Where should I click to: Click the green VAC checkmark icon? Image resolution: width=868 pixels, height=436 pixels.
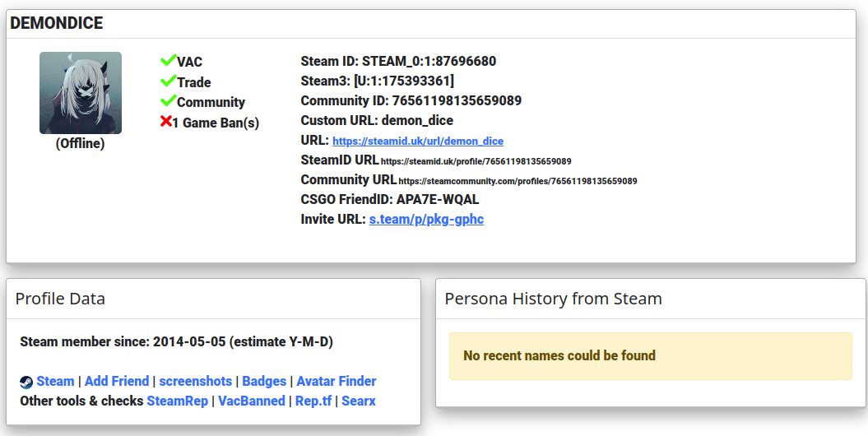pos(169,60)
